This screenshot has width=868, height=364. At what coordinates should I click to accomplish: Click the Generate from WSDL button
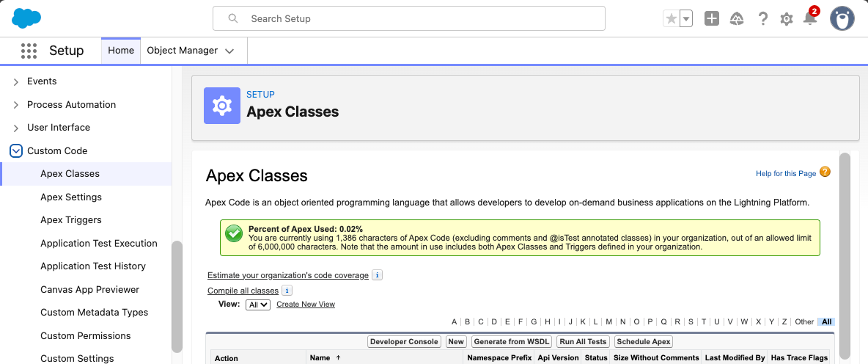click(512, 342)
